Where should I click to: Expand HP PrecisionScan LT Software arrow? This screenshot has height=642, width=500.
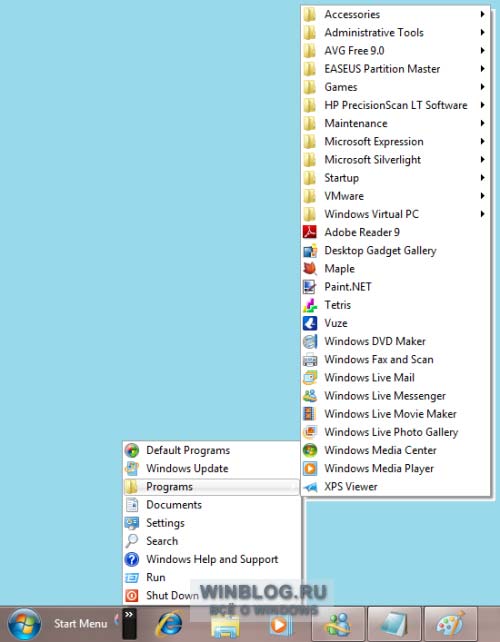(x=482, y=105)
